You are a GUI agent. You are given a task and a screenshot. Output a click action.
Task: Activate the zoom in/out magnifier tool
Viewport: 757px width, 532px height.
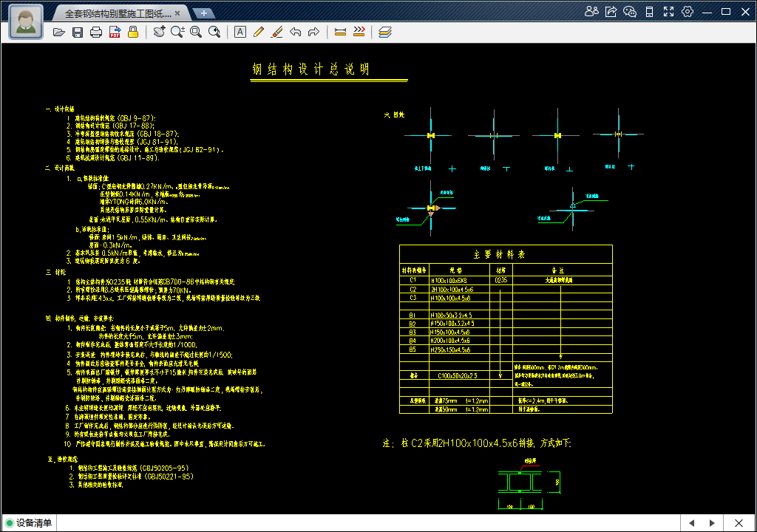pos(177,32)
